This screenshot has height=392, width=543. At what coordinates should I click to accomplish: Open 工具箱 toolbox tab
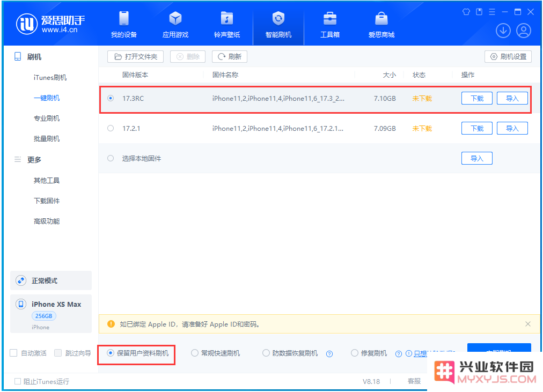click(329, 24)
